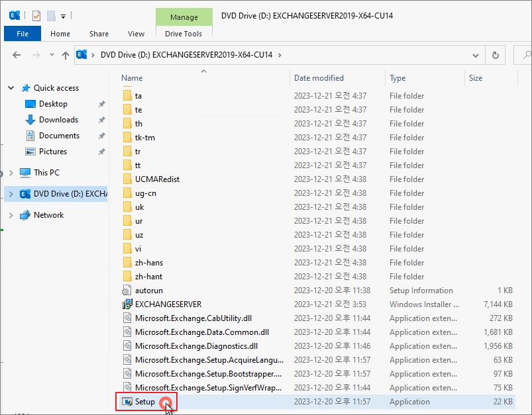
Task: Open the address bar history dropdown
Action: click(x=476, y=55)
